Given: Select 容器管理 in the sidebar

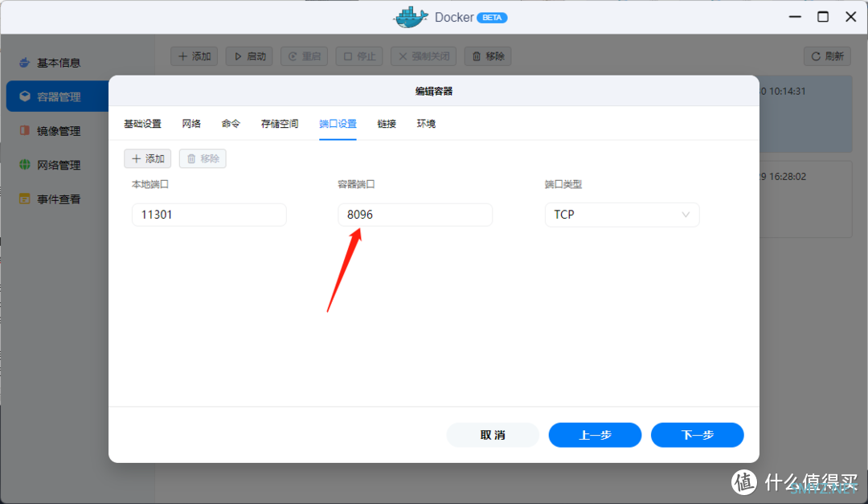Looking at the screenshot, I should coord(58,96).
